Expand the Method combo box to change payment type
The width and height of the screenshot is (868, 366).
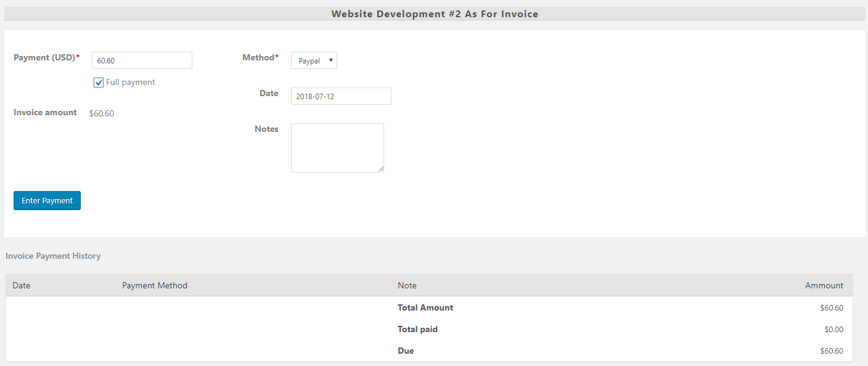coord(314,60)
